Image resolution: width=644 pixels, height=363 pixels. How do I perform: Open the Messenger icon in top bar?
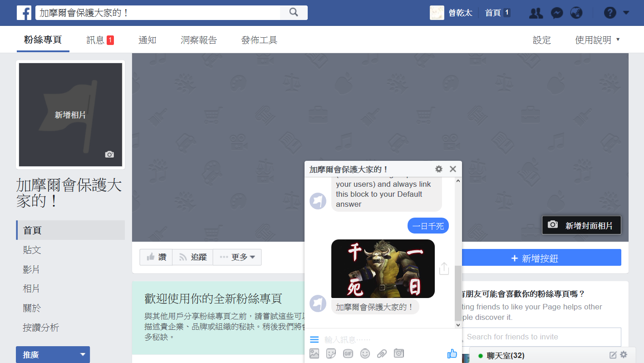[557, 13]
